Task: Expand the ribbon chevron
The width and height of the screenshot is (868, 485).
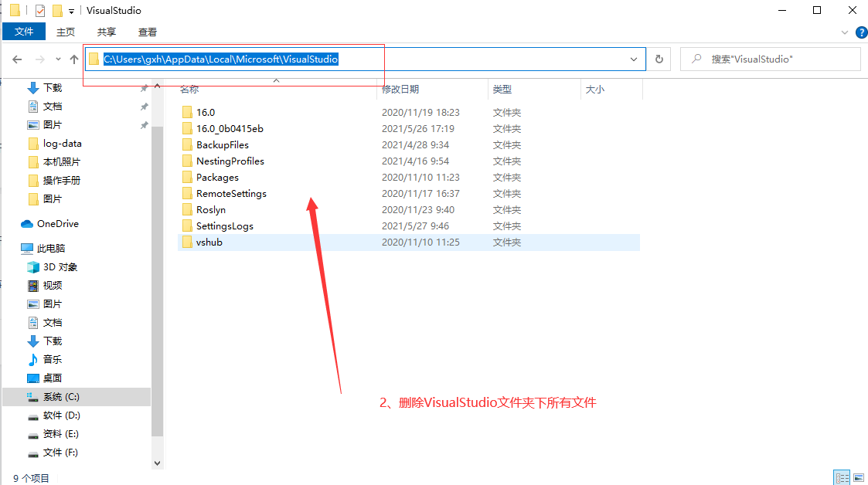Action: (x=844, y=32)
